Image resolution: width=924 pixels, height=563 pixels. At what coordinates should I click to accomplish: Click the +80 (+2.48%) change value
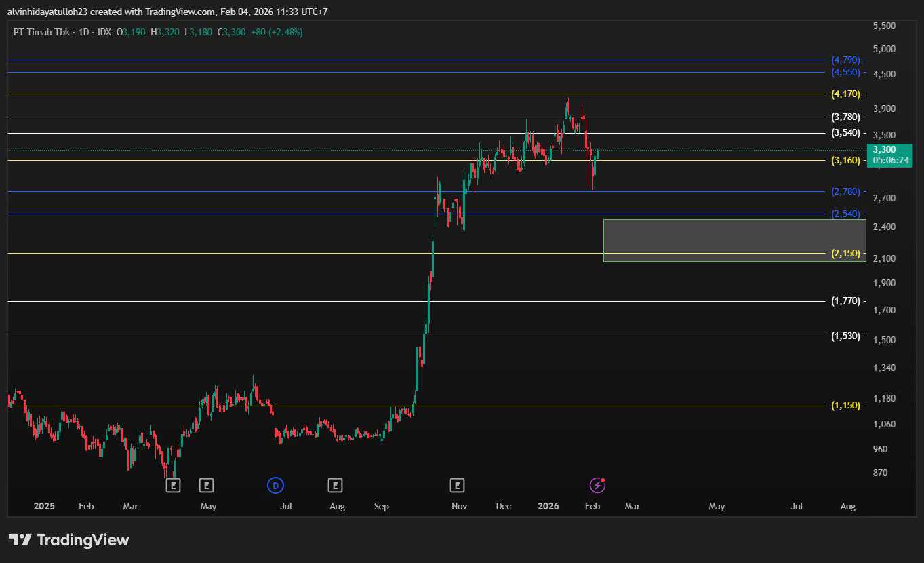pos(277,32)
